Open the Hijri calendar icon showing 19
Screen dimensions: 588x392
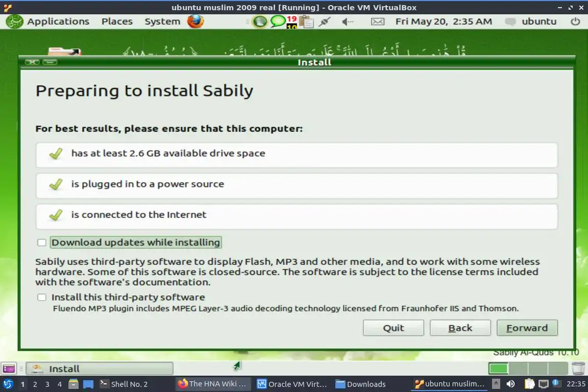coord(292,22)
